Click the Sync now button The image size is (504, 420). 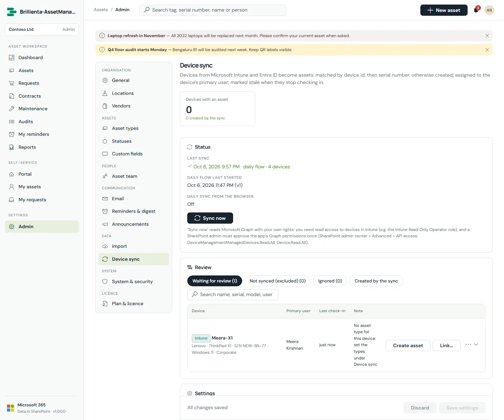pos(210,218)
